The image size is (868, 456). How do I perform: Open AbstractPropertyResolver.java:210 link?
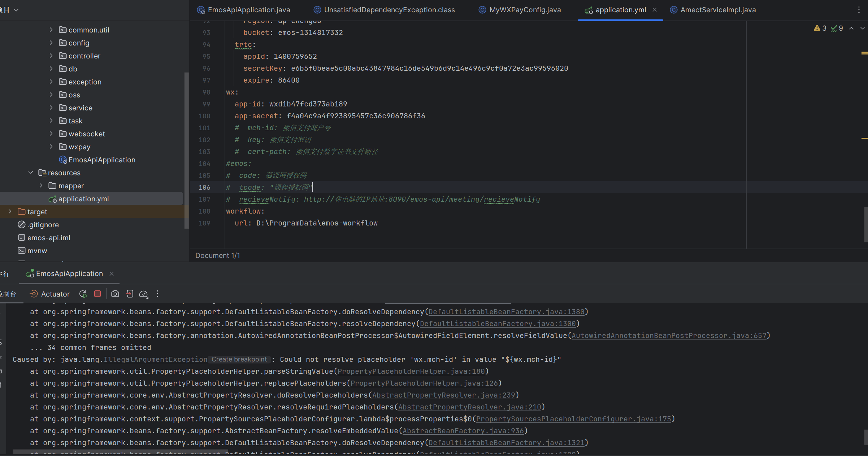pos(470,407)
